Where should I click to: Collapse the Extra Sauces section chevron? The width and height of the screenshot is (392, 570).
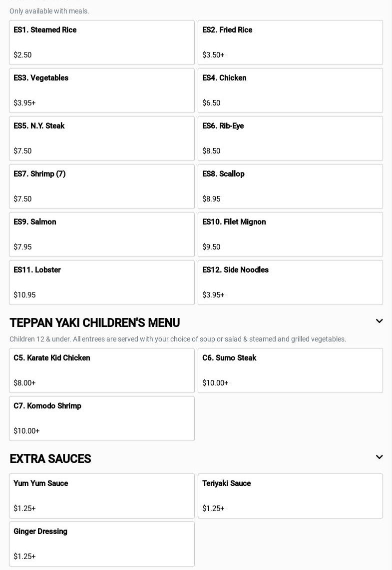tap(379, 457)
